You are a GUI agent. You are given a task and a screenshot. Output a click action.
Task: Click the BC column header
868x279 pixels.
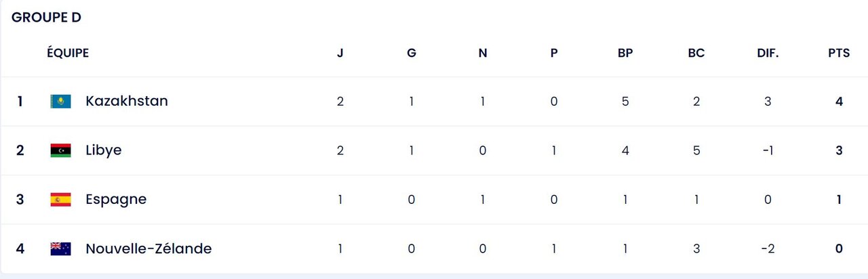[696, 53]
